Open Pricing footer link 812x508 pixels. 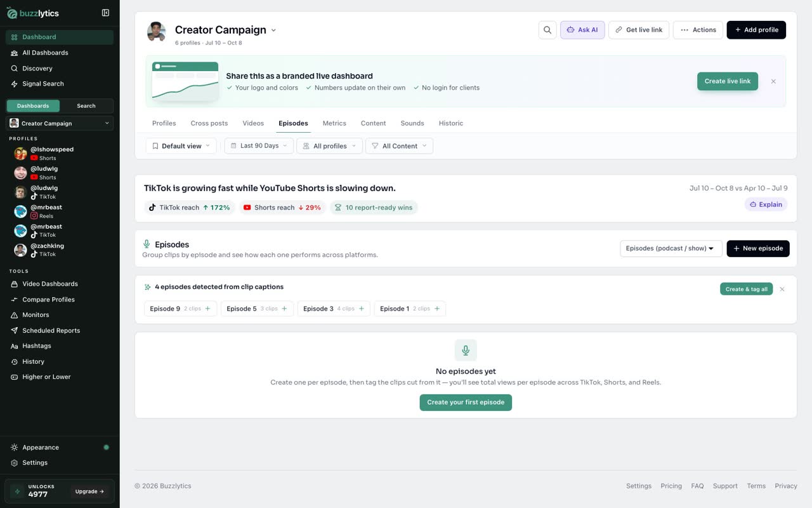[x=671, y=486]
